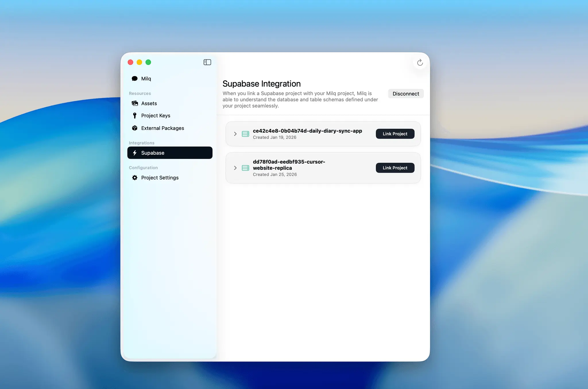Click the ce42c4e8-0b04b74d-daily-diary-sync-app name
The height and width of the screenshot is (389, 588).
point(307,131)
